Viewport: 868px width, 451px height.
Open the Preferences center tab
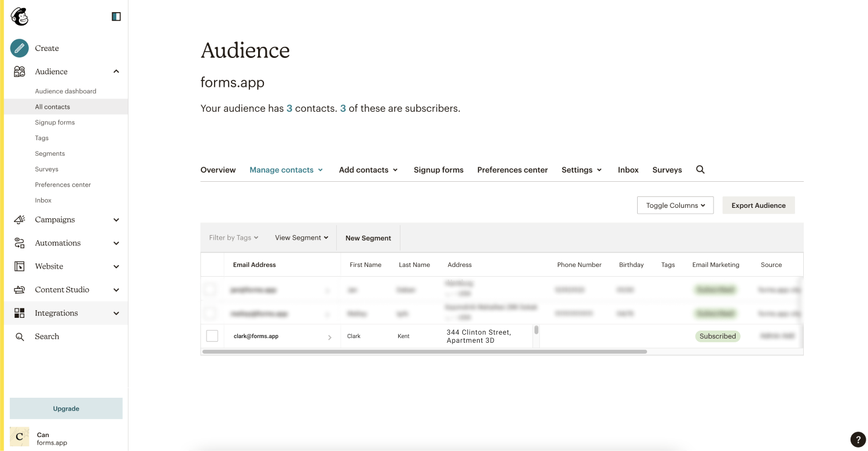pos(512,170)
